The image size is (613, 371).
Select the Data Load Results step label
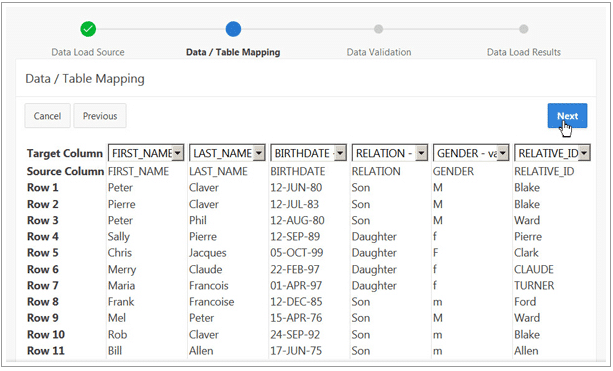pyautogui.click(x=523, y=52)
